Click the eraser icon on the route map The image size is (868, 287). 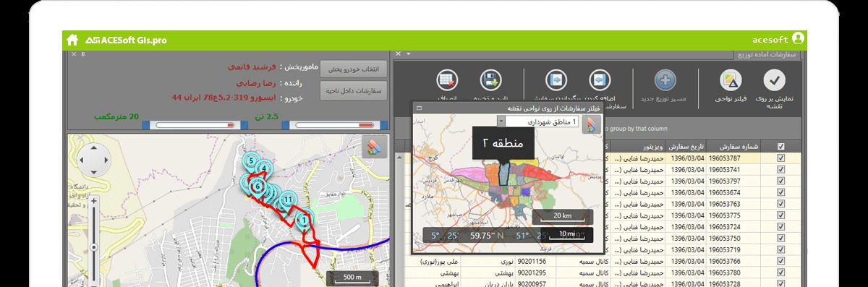click(x=374, y=147)
